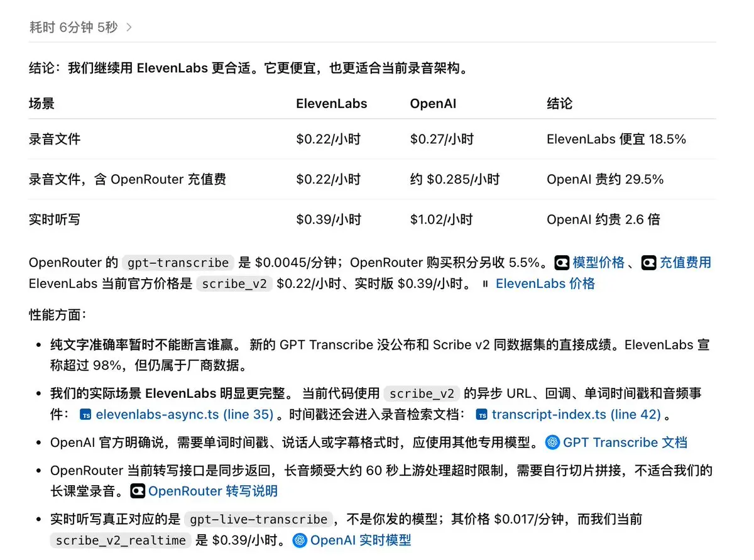
Task: Click the $1.02/小时 cell
Action: click(x=442, y=219)
